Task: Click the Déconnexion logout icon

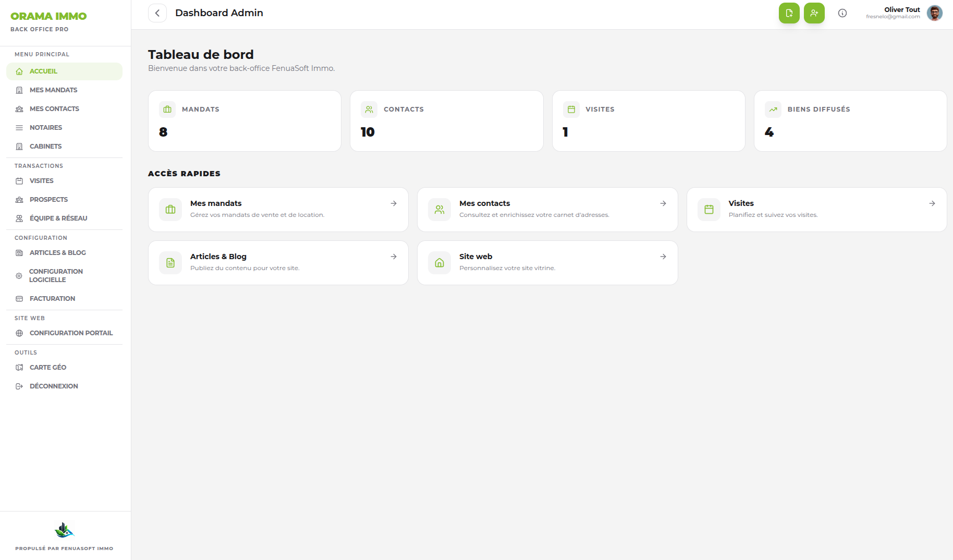Action: tap(19, 386)
